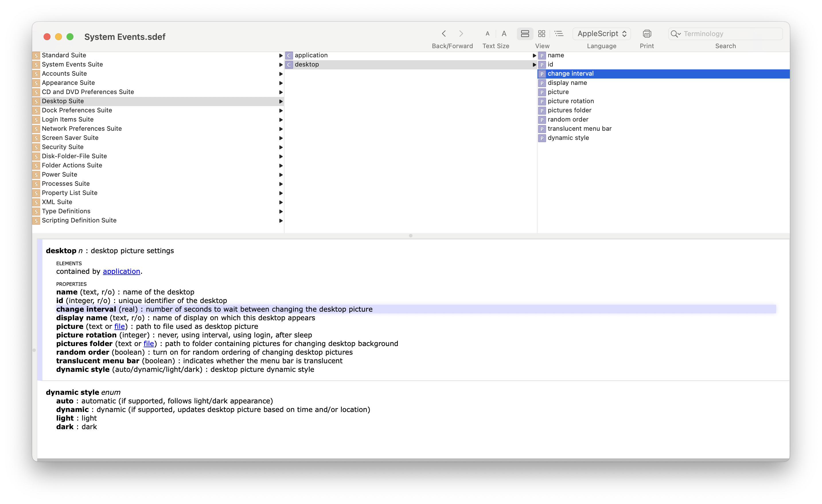
Task: Increase text size with large A
Action: 504,34
